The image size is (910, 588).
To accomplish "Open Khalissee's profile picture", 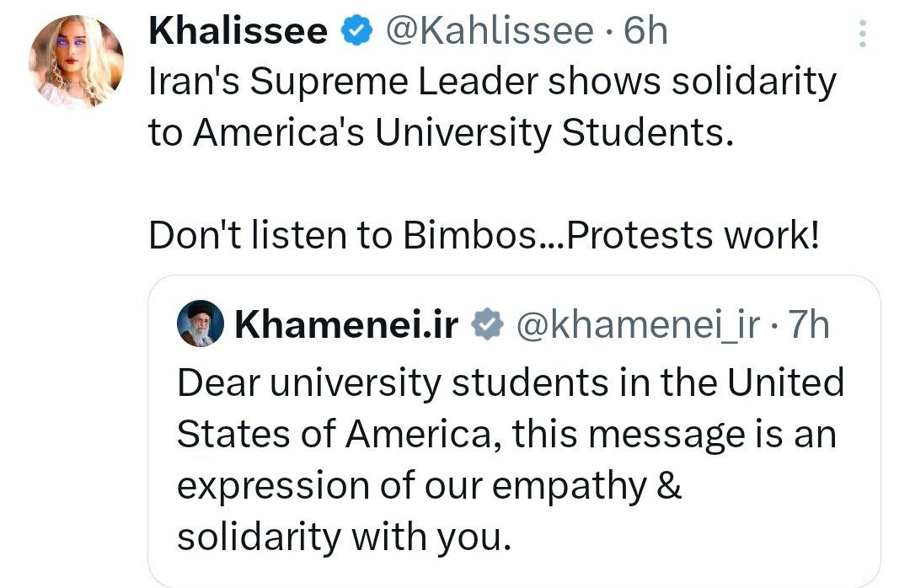I will click(76, 62).
